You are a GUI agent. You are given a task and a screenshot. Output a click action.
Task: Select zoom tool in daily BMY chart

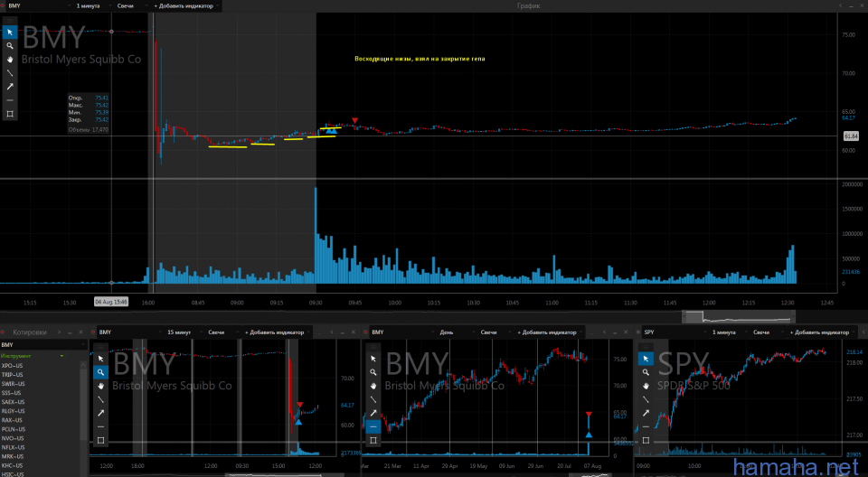(x=373, y=372)
